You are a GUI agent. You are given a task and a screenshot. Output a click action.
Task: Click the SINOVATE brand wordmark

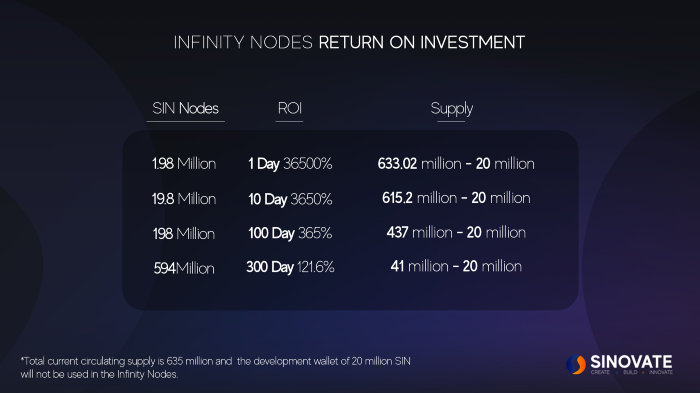point(631,362)
